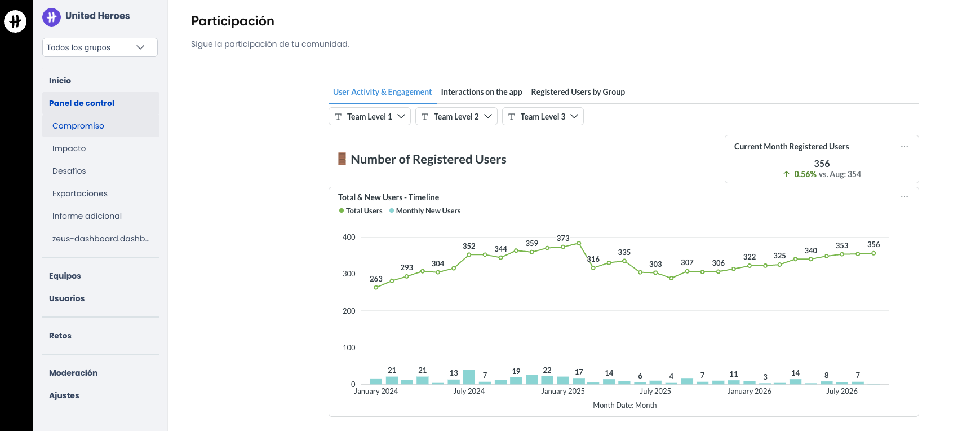Screen dimensions: 980x431
Task: Click the 356 data point on the chart
Action: point(873,253)
